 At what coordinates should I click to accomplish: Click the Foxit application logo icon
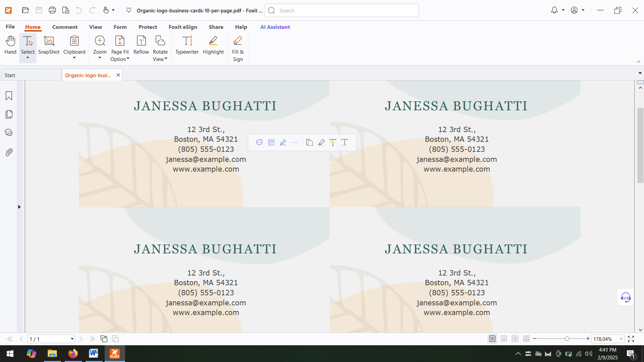[8, 10]
